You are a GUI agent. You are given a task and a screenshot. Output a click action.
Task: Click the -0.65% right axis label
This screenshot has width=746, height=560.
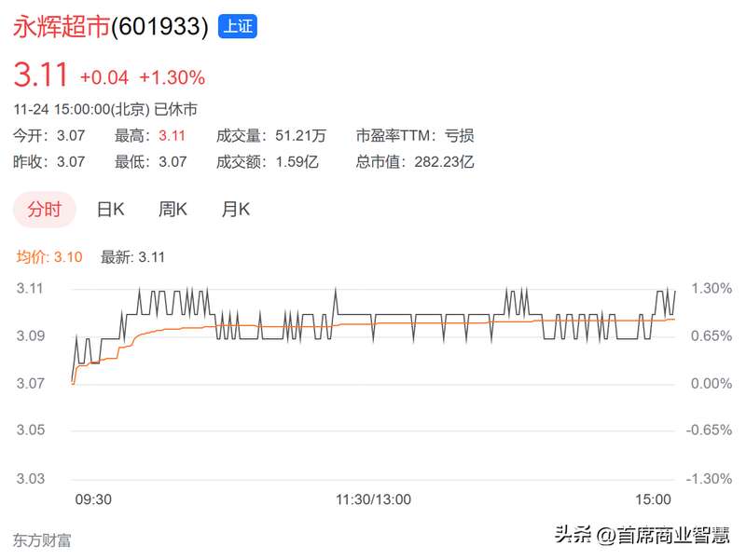709,430
